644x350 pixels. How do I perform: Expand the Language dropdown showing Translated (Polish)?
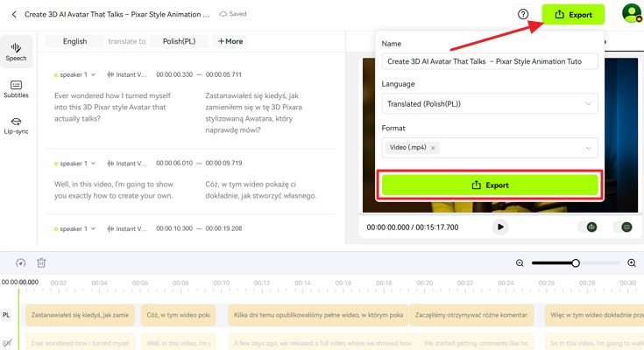[x=490, y=104]
